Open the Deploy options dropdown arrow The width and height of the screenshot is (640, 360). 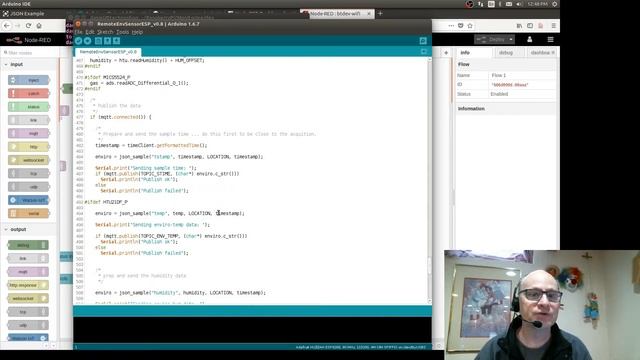tap(511, 40)
